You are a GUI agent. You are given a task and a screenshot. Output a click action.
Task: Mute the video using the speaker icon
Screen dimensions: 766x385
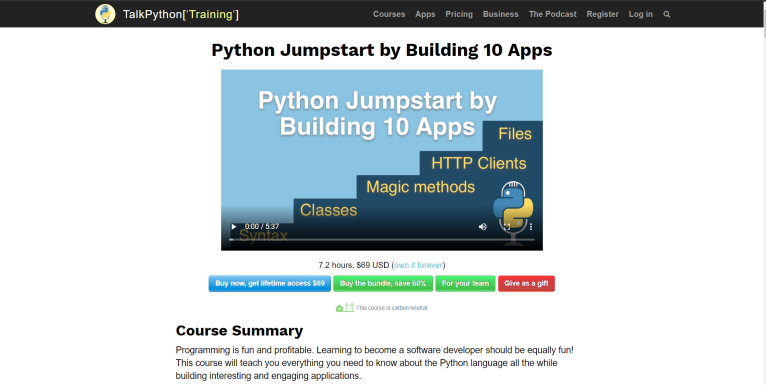[483, 227]
